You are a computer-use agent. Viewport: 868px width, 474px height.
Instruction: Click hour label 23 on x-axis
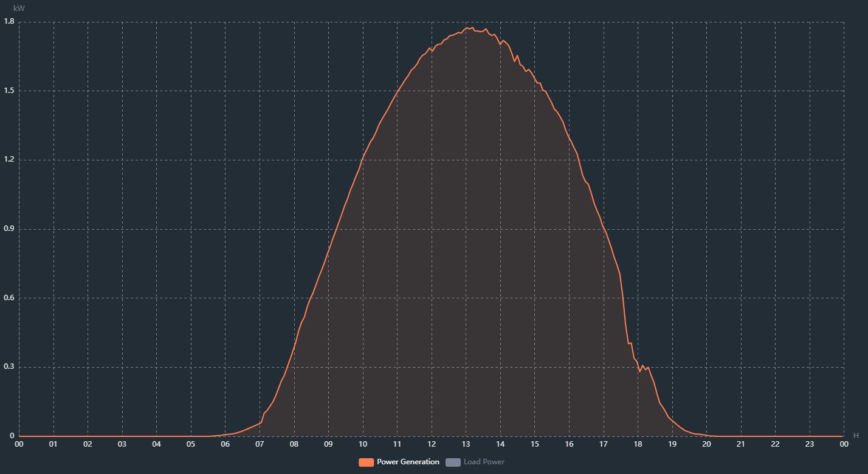pyautogui.click(x=810, y=444)
